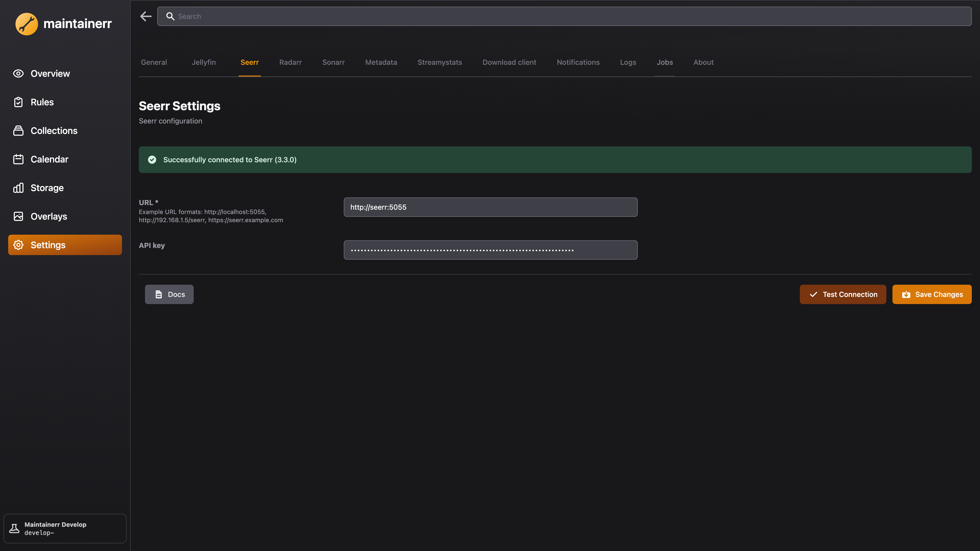Click the 'maintainerr' brand name text
Image resolution: width=980 pixels, height=551 pixels.
point(78,23)
